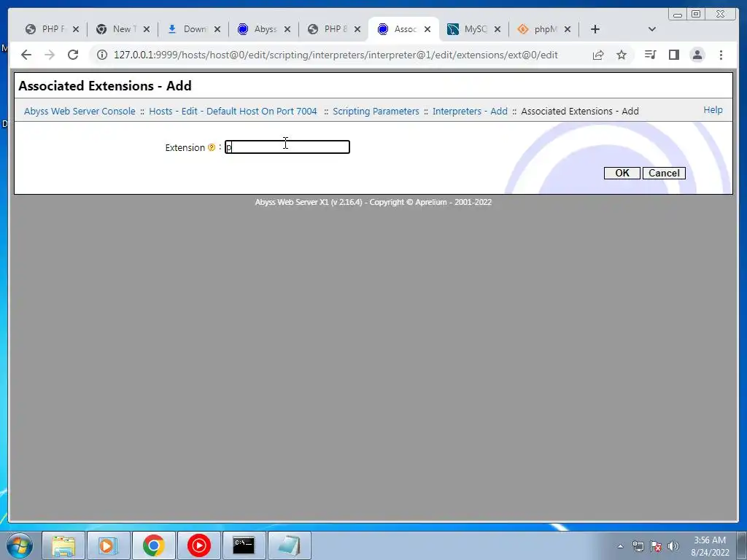
Task: Open Windows Explorer from taskbar
Action: [x=63, y=545]
